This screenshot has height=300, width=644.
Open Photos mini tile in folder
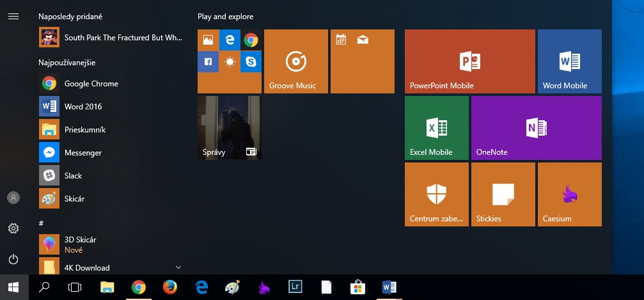(208, 40)
